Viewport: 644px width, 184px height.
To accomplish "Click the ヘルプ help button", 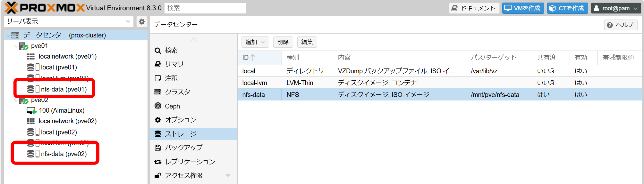I will (x=620, y=25).
